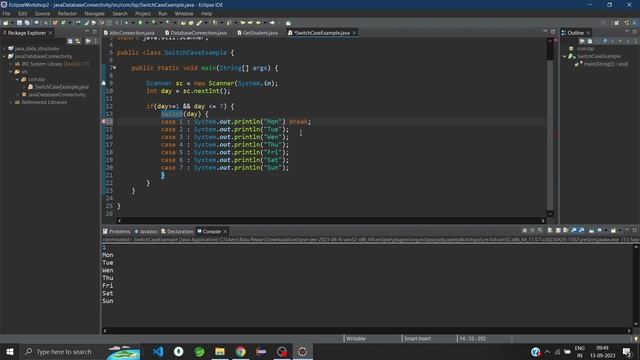This screenshot has height=360, width=640.
Task: Open the toolbar search magnifier icon
Action: [604, 22]
